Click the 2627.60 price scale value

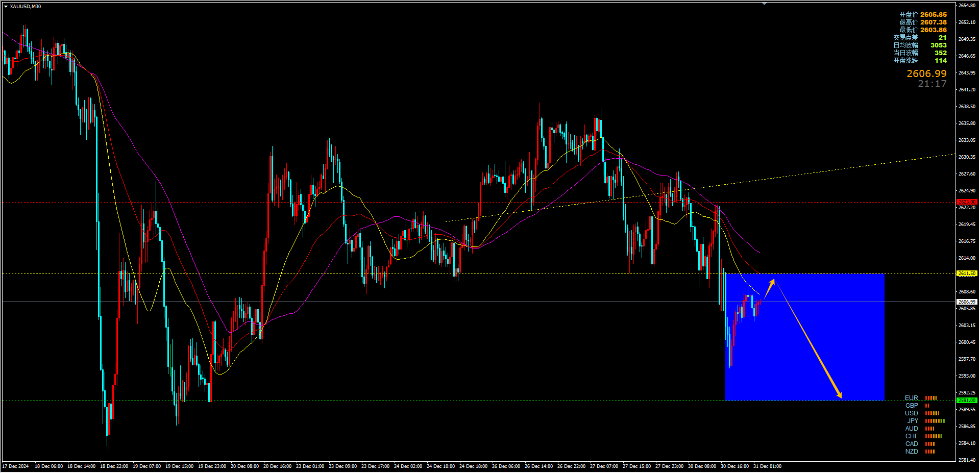[x=967, y=174]
